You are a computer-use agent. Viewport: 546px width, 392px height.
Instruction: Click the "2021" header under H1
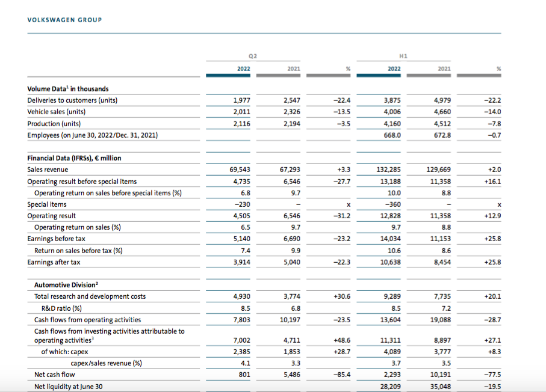444,69
